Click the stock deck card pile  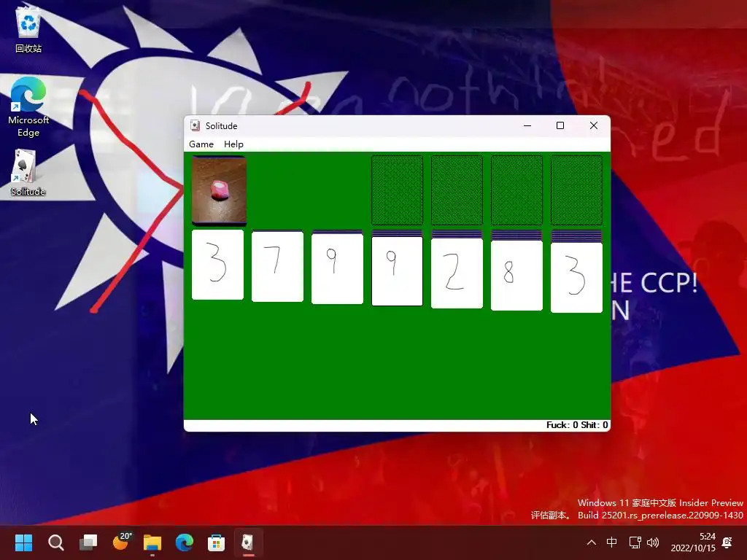tap(219, 190)
